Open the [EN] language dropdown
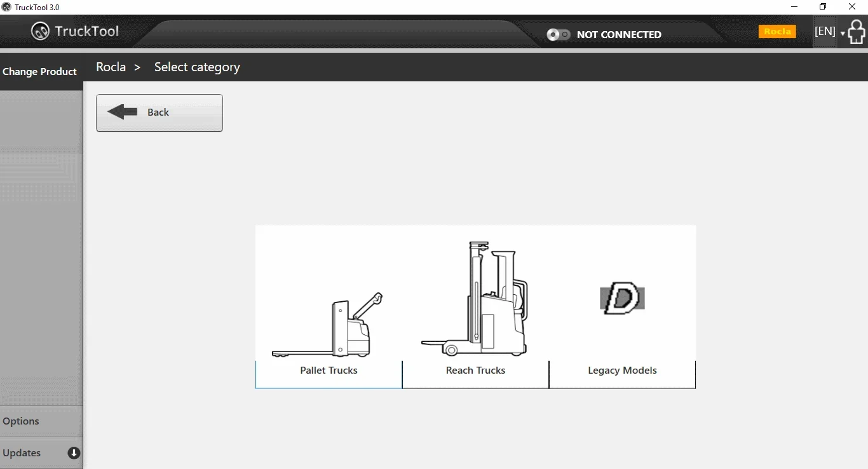 (x=825, y=31)
